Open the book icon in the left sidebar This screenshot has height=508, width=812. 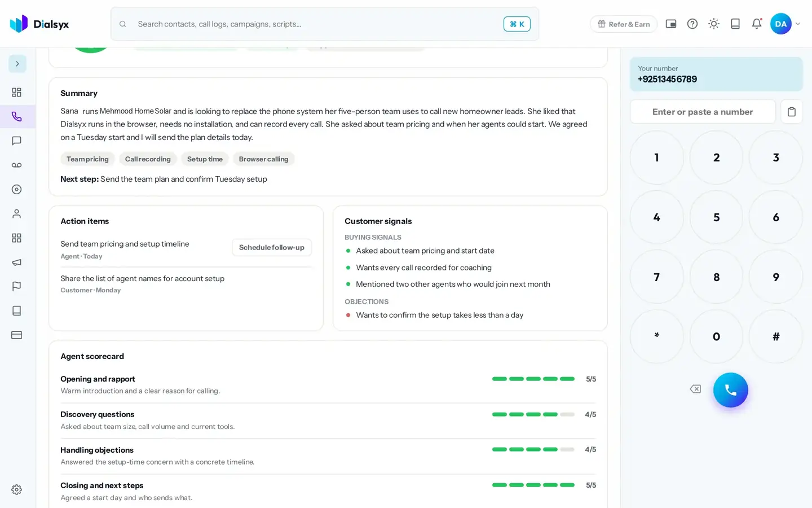17,311
